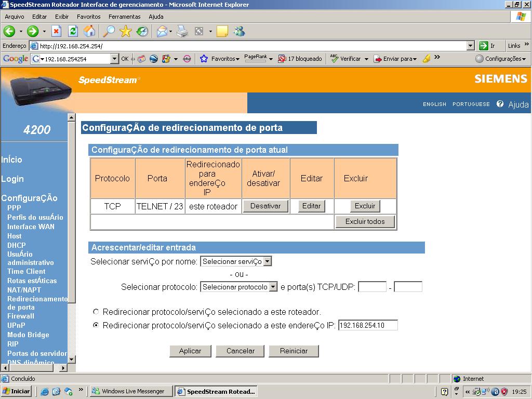Open the Favoritos menu
532x399 pixels.
coord(88,17)
